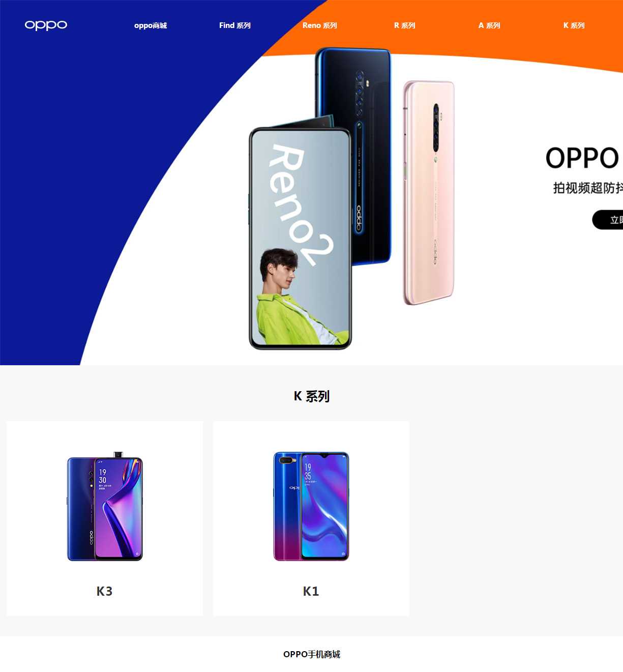Click the K 系列 section heading
The image size is (623, 672).
pos(312,396)
